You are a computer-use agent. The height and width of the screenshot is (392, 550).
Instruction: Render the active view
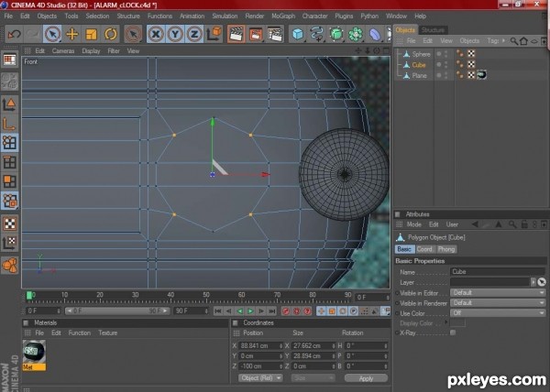click(x=236, y=34)
